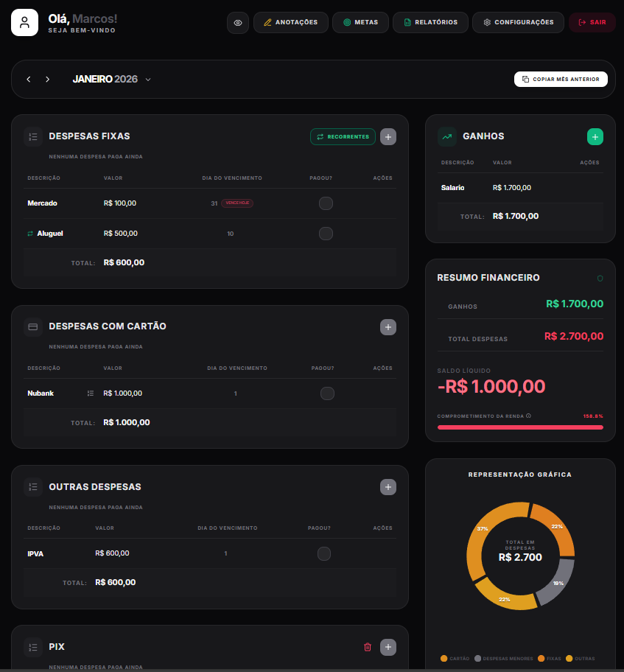Click the user profile avatar icon
Viewport: 624px width, 672px height.
tap(24, 22)
